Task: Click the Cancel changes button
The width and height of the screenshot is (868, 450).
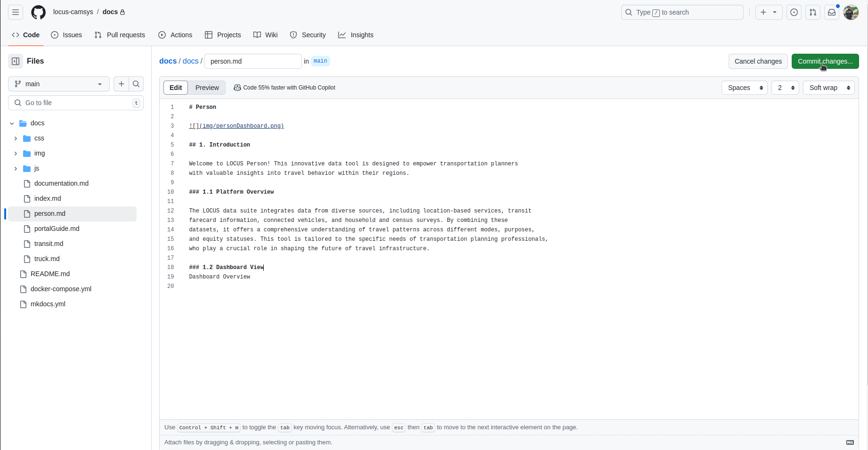Action: [758, 61]
